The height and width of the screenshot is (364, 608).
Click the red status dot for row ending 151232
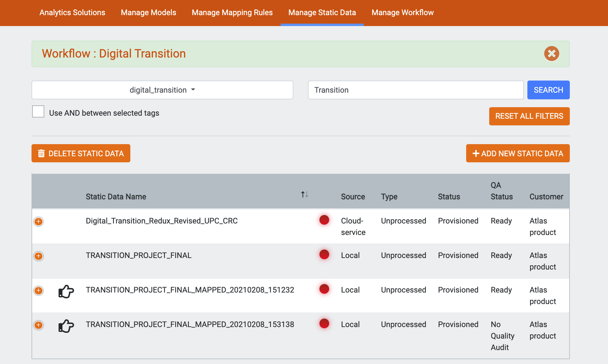click(x=324, y=289)
